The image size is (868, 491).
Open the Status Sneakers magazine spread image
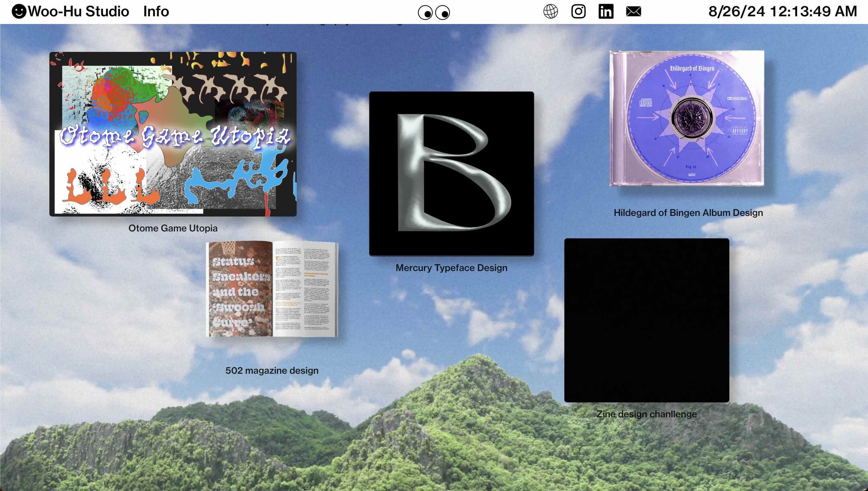[x=272, y=289]
